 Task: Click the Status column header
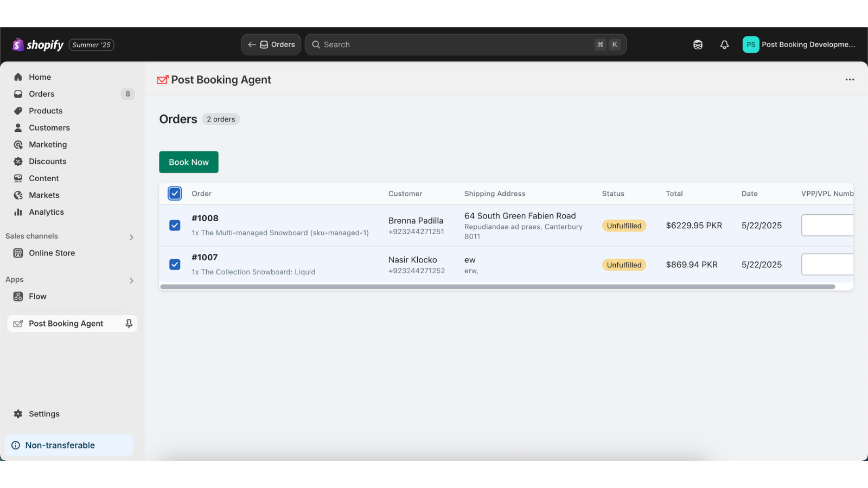tap(613, 194)
